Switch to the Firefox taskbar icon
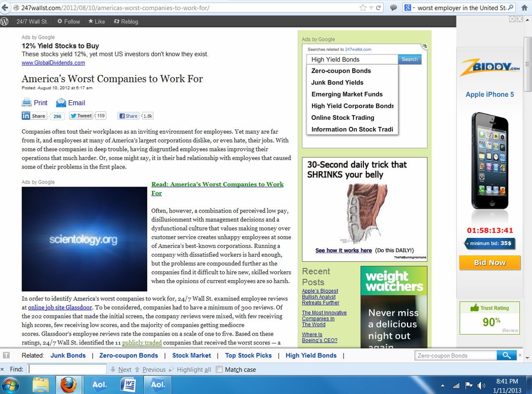Image resolution: width=532 pixels, height=394 pixels. [68, 385]
